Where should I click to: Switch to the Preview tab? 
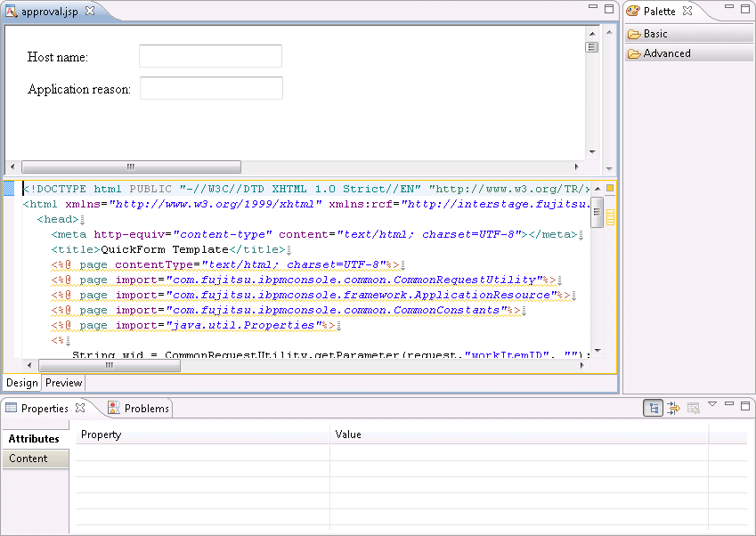click(x=63, y=383)
